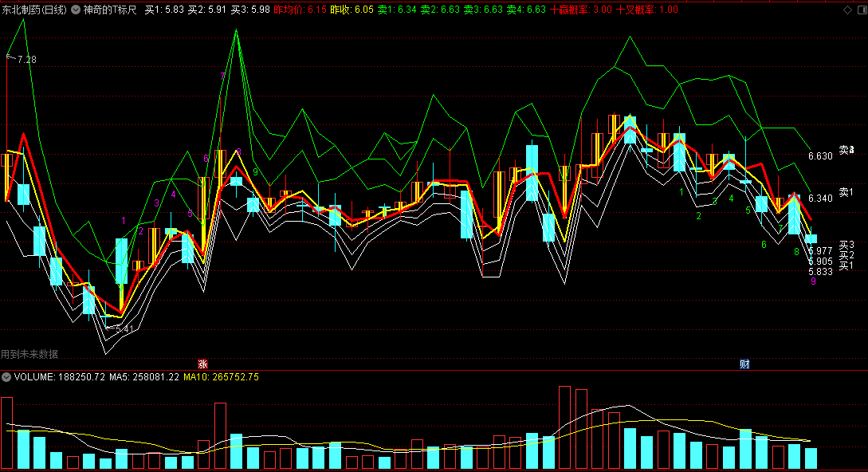Click the 卖1 label beside 6.340
Image resolution: width=868 pixels, height=472 pixels.
coord(846,192)
